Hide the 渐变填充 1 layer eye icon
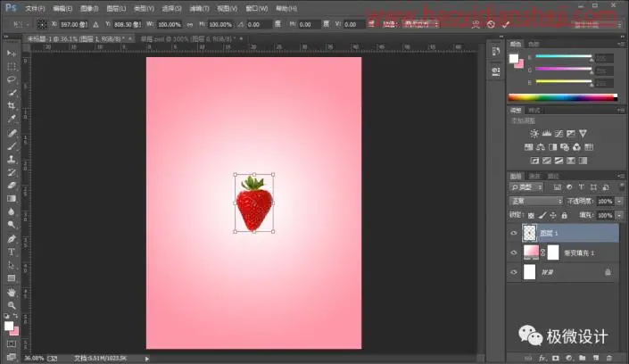 (x=514, y=252)
